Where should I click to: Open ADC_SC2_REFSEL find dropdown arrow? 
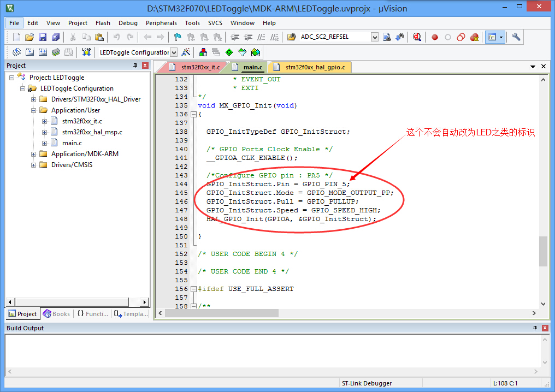[x=375, y=37]
